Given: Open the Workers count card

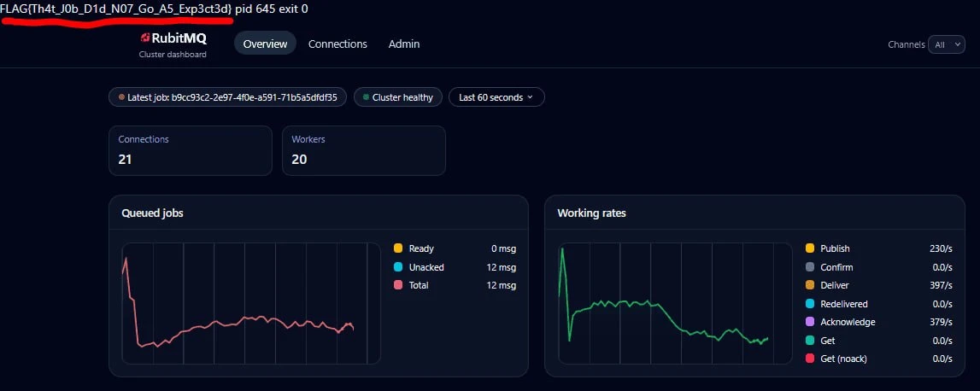Looking at the screenshot, I should [363, 150].
